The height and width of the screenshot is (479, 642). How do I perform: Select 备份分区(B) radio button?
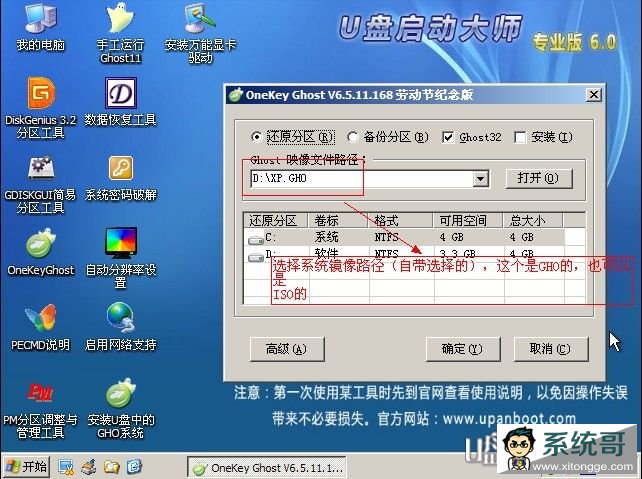pos(352,137)
